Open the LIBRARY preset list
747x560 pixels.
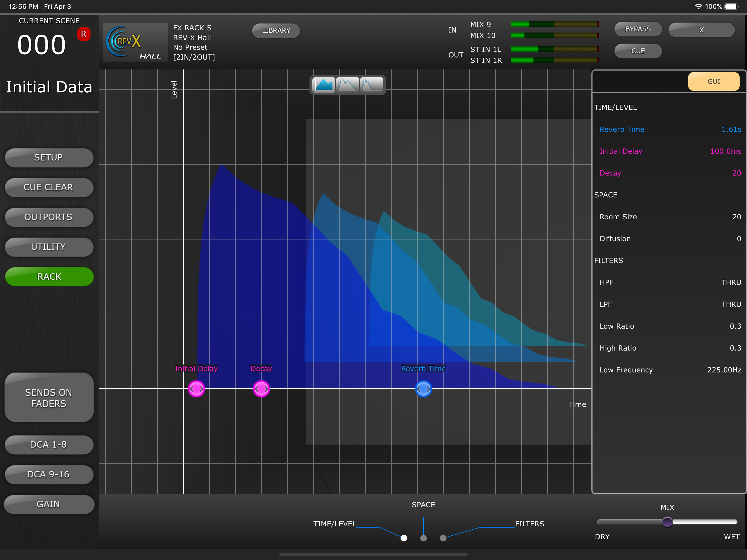coord(276,31)
